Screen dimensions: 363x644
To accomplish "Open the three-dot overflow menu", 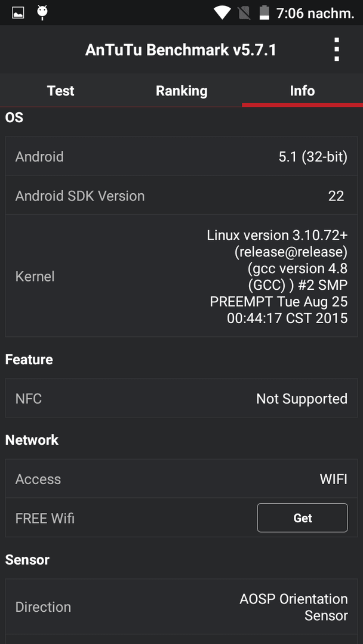I will point(337,49).
